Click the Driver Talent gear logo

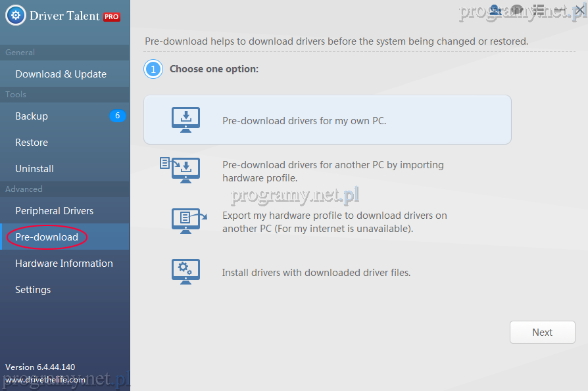[16, 16]
